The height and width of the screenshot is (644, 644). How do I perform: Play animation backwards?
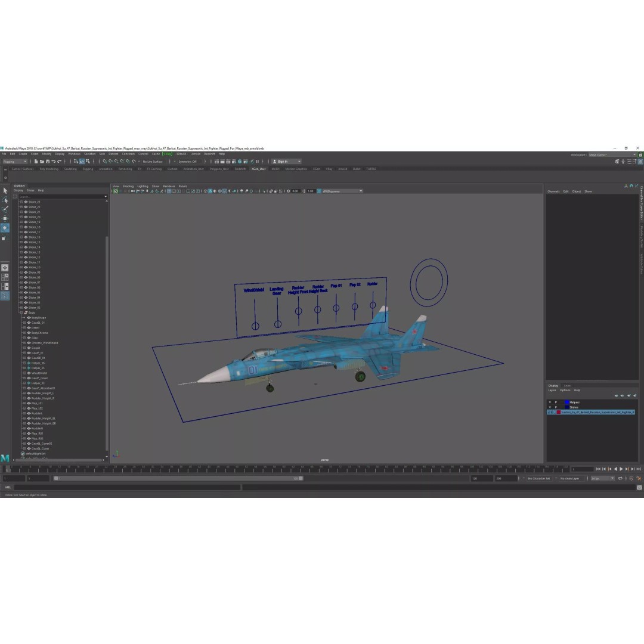point(615,469)
